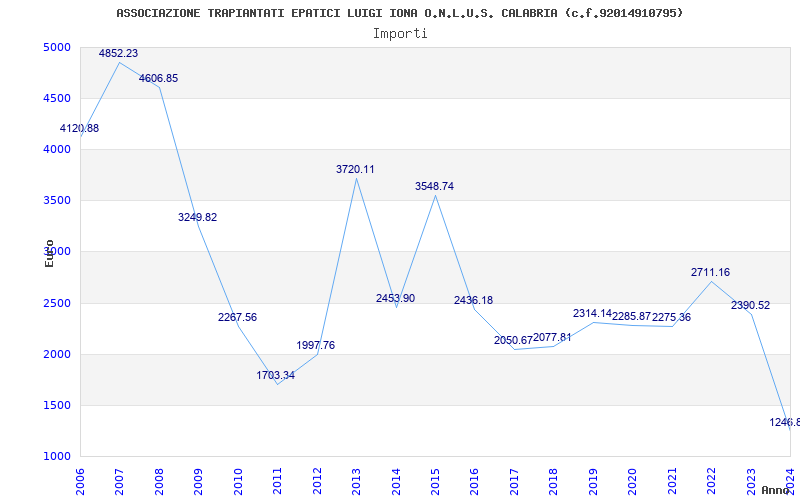
Task: Click the data label 2711.16
Action: (710, 272)
